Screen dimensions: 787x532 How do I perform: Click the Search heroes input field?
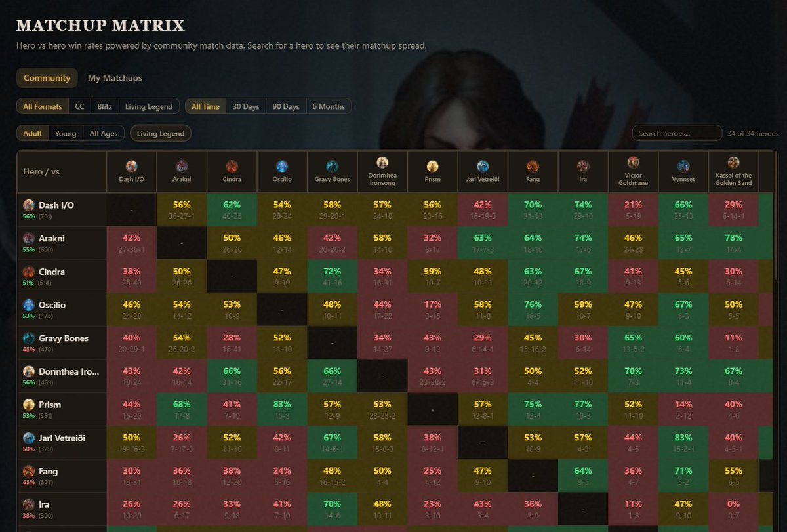tap(677, 133)
